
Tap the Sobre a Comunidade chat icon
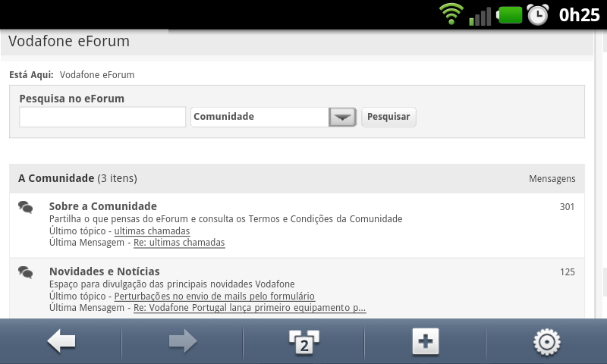point(26,207)
